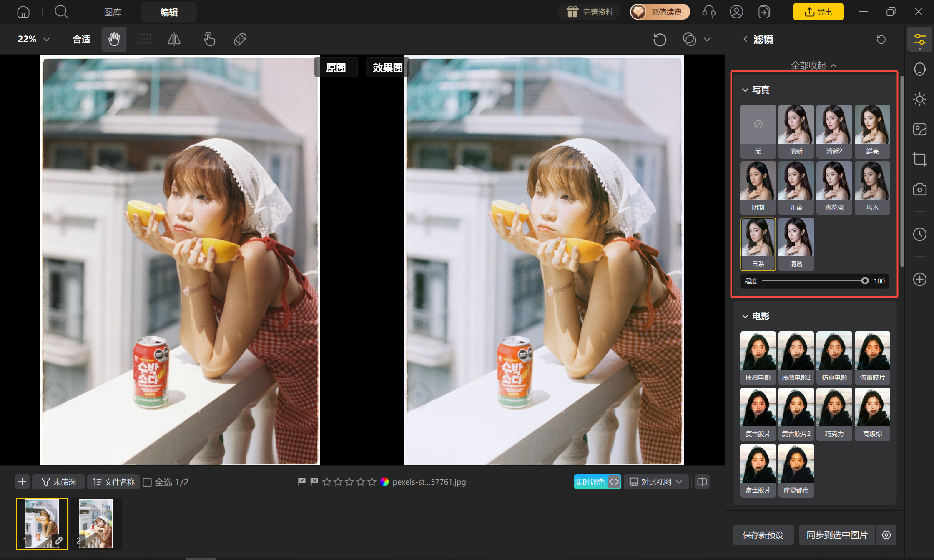Open the history clock panel

(x=919, y=234)
